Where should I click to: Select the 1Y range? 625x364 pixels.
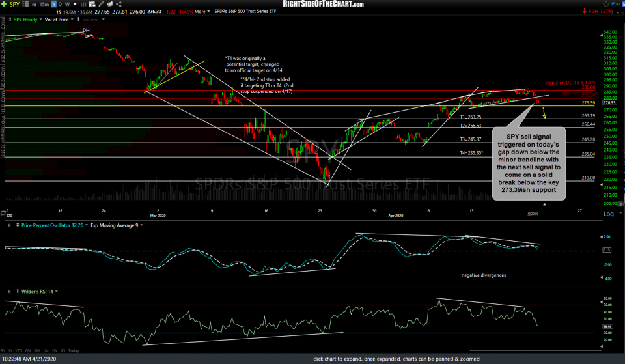pos(10,351)
